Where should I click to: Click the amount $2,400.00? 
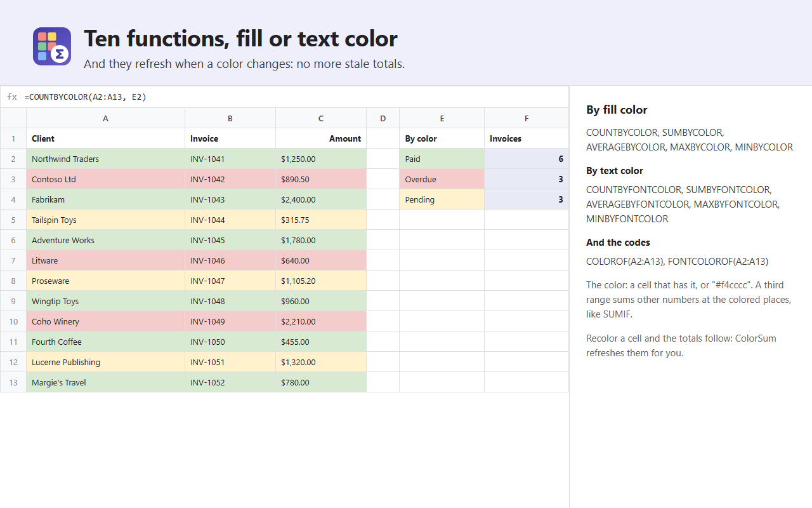pos(321,199)
